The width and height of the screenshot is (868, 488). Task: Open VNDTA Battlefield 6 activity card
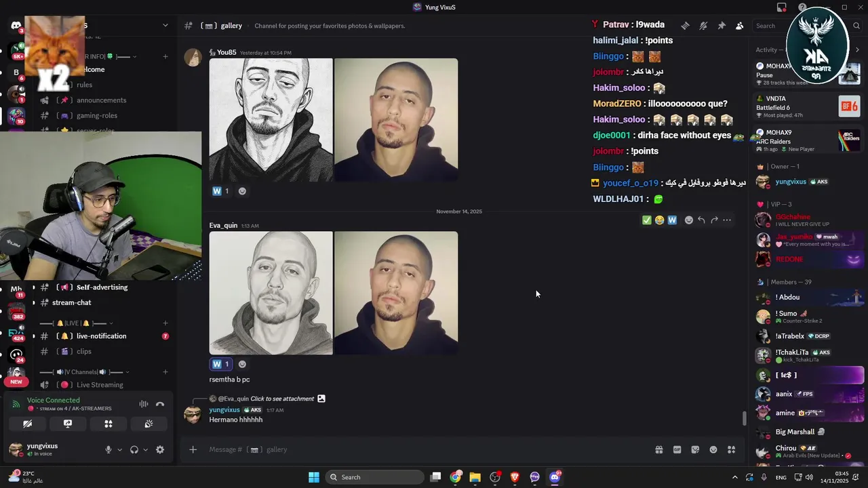point(808,107)
